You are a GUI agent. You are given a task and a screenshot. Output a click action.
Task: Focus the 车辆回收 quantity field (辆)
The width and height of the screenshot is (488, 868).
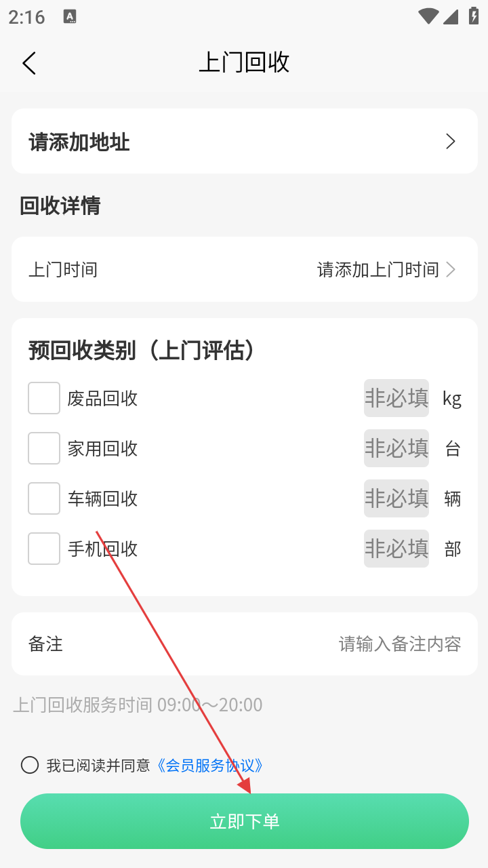pos(396,498)
